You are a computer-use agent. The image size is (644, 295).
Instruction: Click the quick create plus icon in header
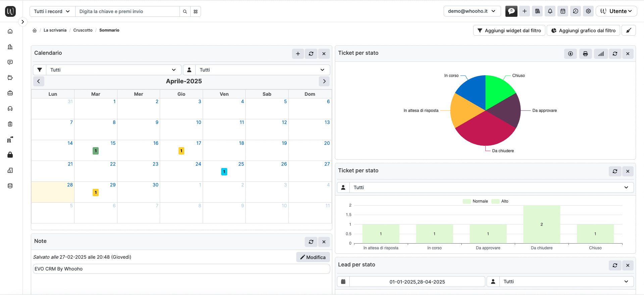[x=525, y=11]
